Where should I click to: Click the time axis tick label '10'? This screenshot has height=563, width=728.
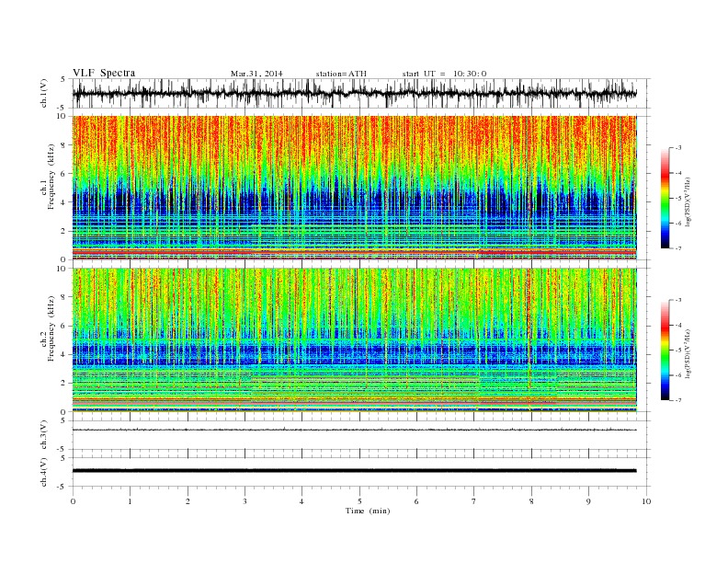coord(646,501)
